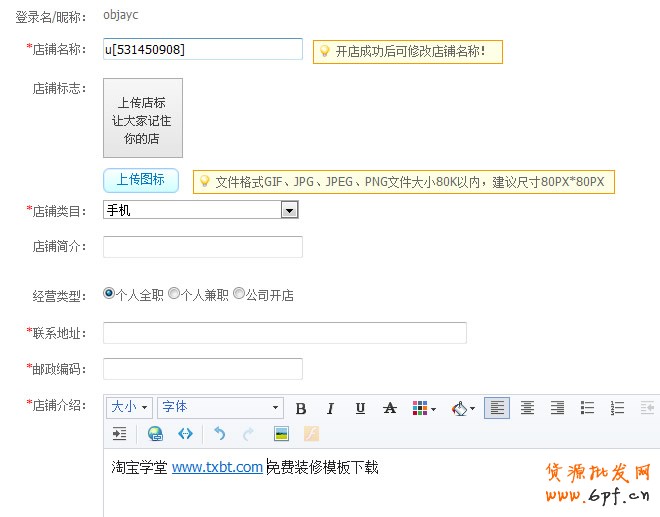The height and width of the screenshot is (517, 660).
Task: Insert an image into the editor
Action: (x=281, y=434)
